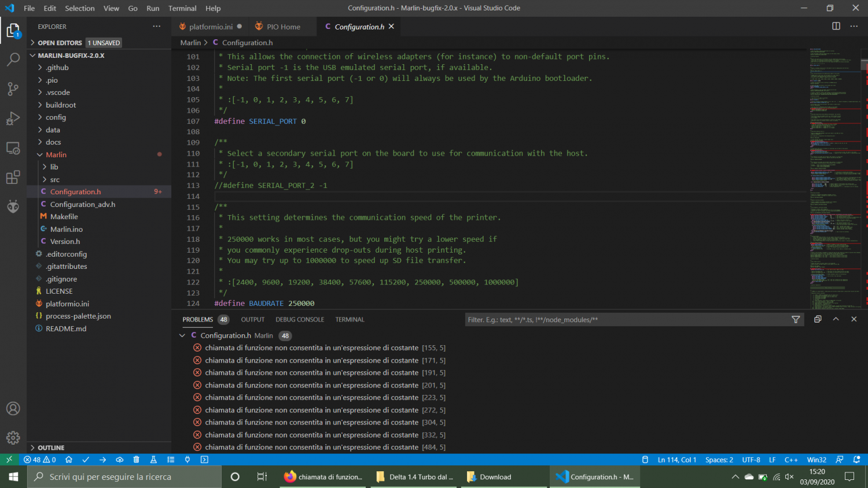Image resolution: width=868 pixels, height=488 pixels.
Task: Click the editor minimap
Action: 835,178
